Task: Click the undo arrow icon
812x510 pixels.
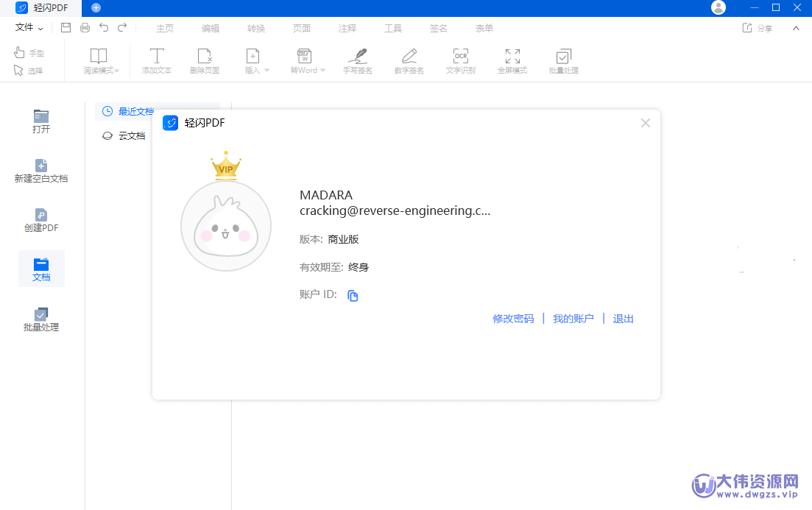Action: pyautogui.click(x=104, y=27)
